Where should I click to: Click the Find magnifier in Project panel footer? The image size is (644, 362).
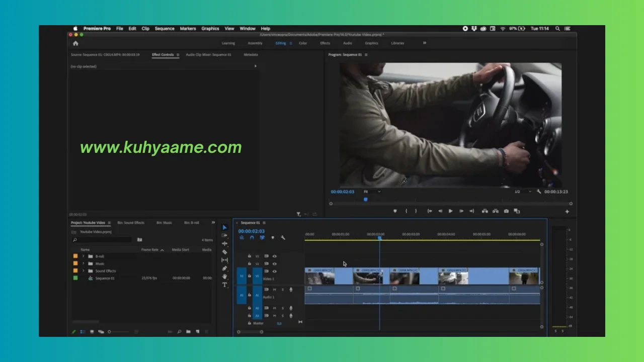(x=179, y=332)
